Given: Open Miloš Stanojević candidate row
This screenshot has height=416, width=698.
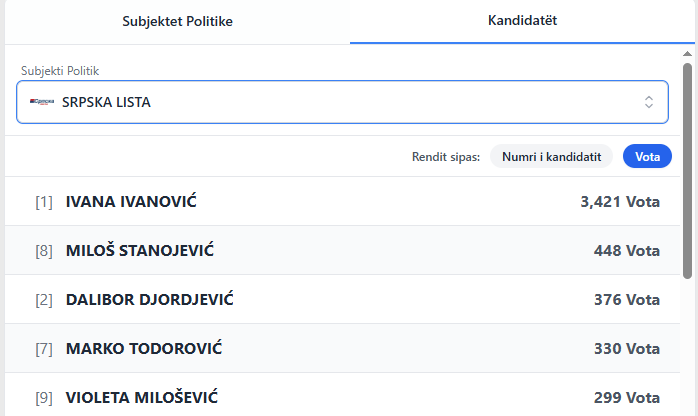Looking at the screenshot, I should click(139, 251).
